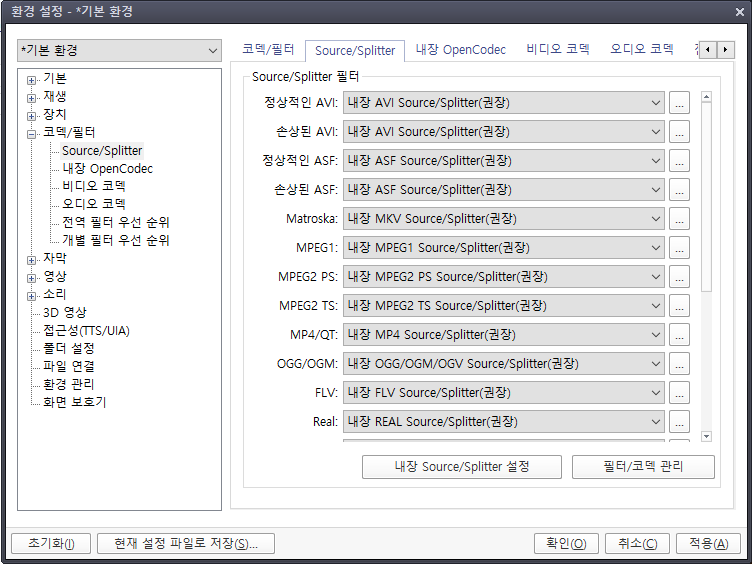Click the '...' button beside 정상적인 AVI
Screen dimensions: 752x564
point(679,103)
